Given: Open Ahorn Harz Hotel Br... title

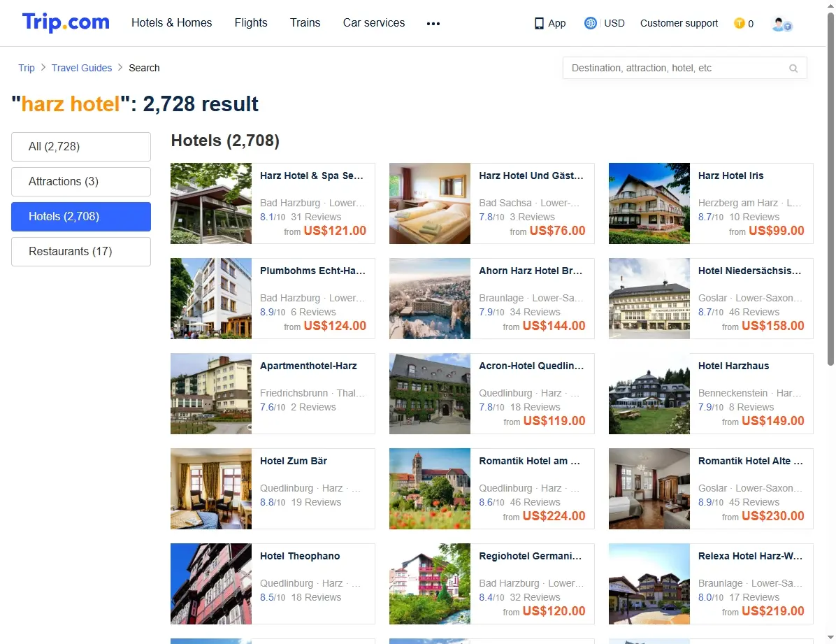Looking at the screenshot, I should point(531,271).
